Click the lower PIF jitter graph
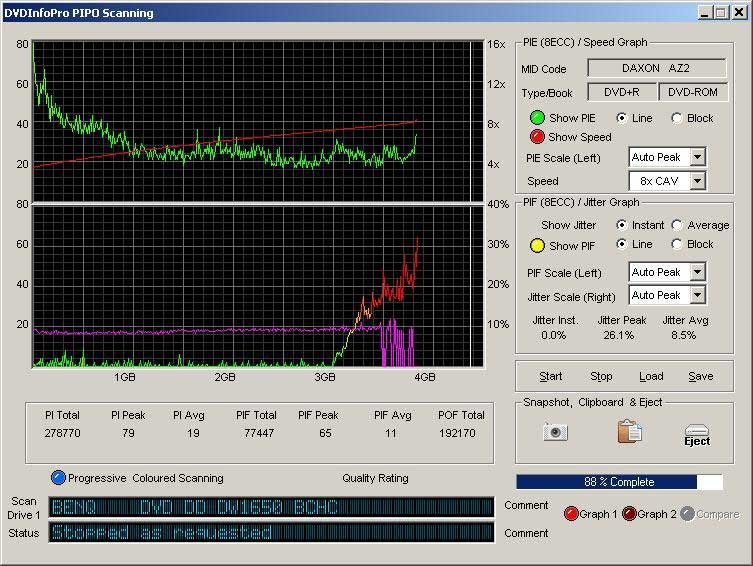753x566 pixels. [258, 287]
